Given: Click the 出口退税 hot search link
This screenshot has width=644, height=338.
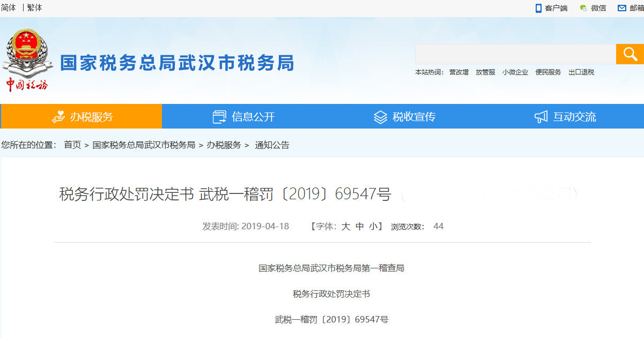Looking at the screenshot, I should (x=581, y=72).
